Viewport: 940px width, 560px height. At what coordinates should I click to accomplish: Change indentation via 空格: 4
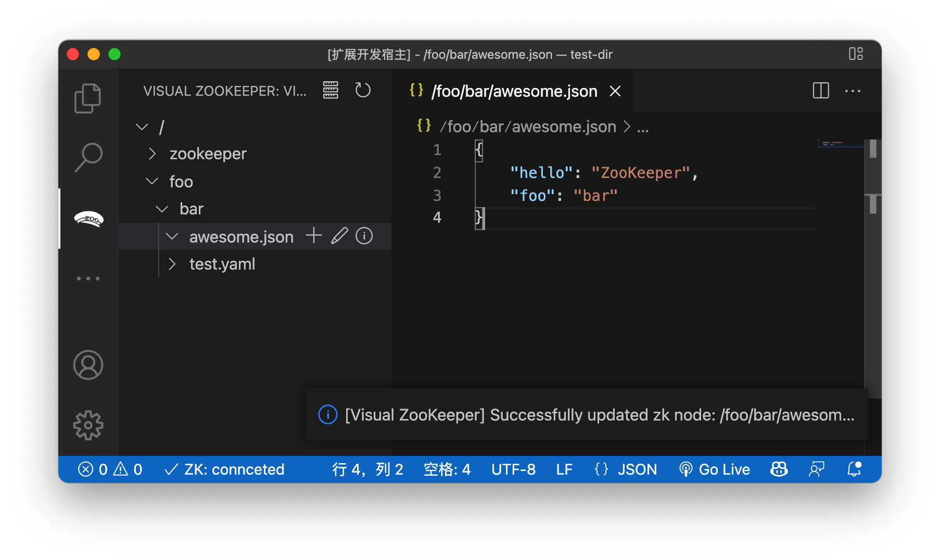click(x=447, y=469)
